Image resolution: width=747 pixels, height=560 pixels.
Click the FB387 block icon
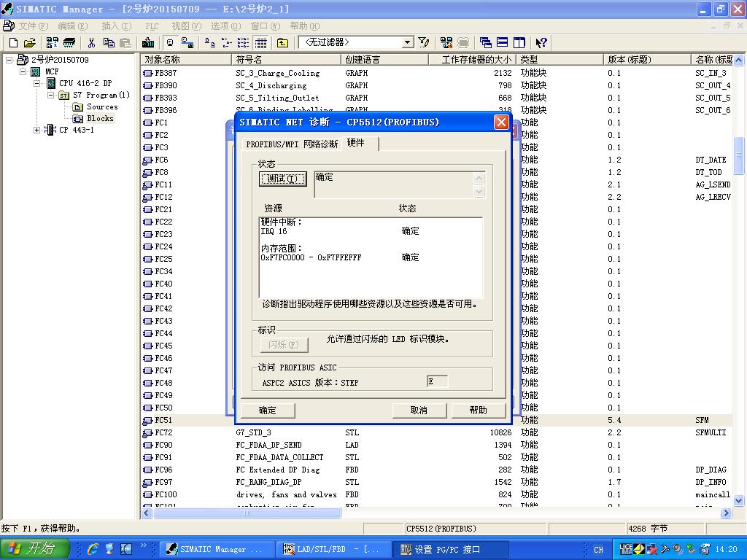[x=148, y=74]
